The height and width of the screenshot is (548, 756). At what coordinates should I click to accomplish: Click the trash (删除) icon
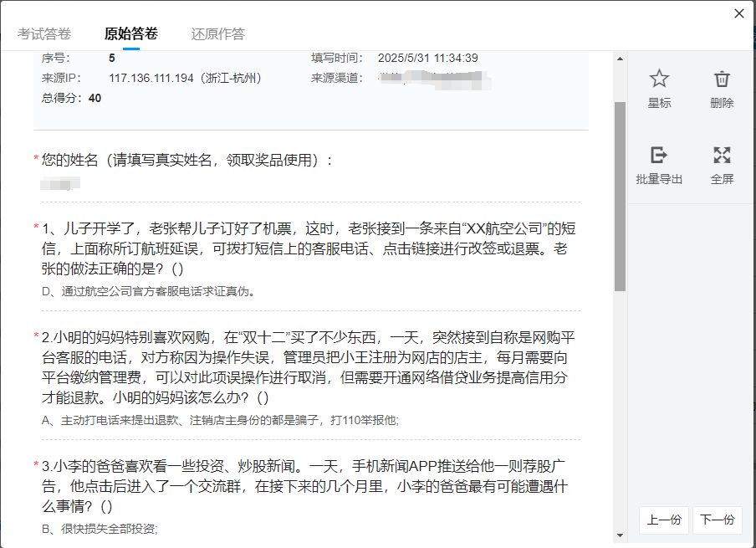tap(722, 79)
